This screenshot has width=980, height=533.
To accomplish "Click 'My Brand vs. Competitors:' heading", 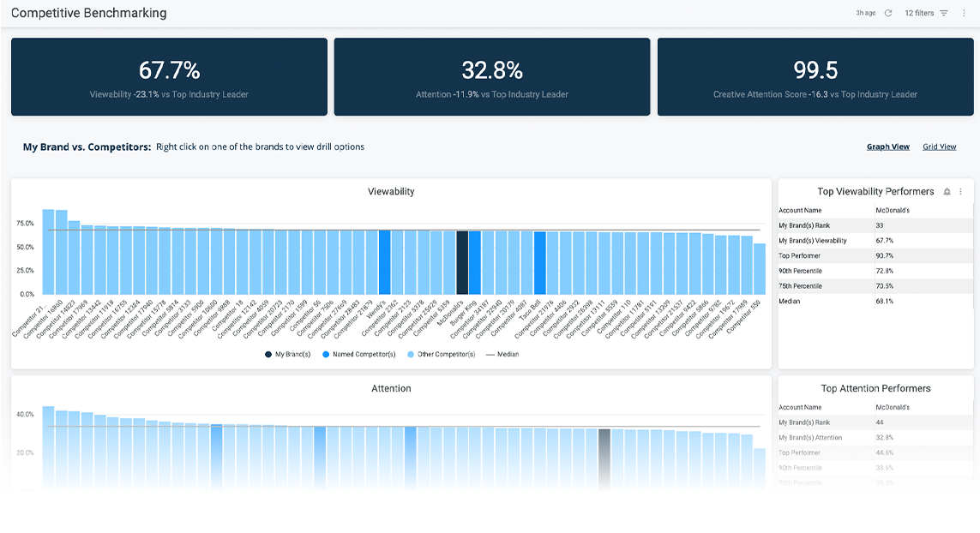I will pyautogui.click(x=87, y=147).
